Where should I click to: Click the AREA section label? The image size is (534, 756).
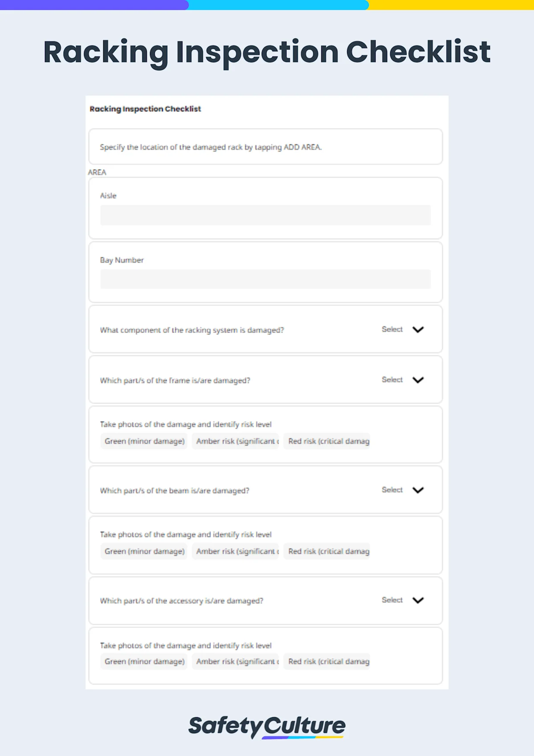pyautogui.click(x=97, y=172)
